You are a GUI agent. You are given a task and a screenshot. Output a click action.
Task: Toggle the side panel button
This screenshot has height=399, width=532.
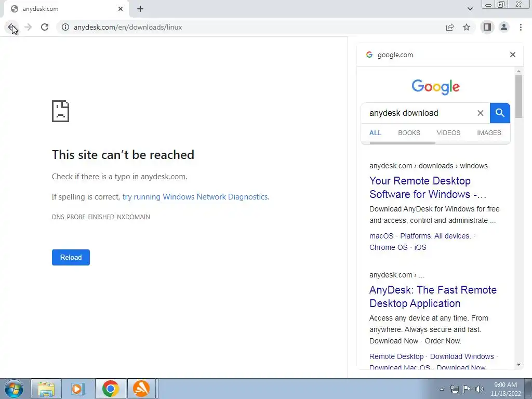coord(487,27)
